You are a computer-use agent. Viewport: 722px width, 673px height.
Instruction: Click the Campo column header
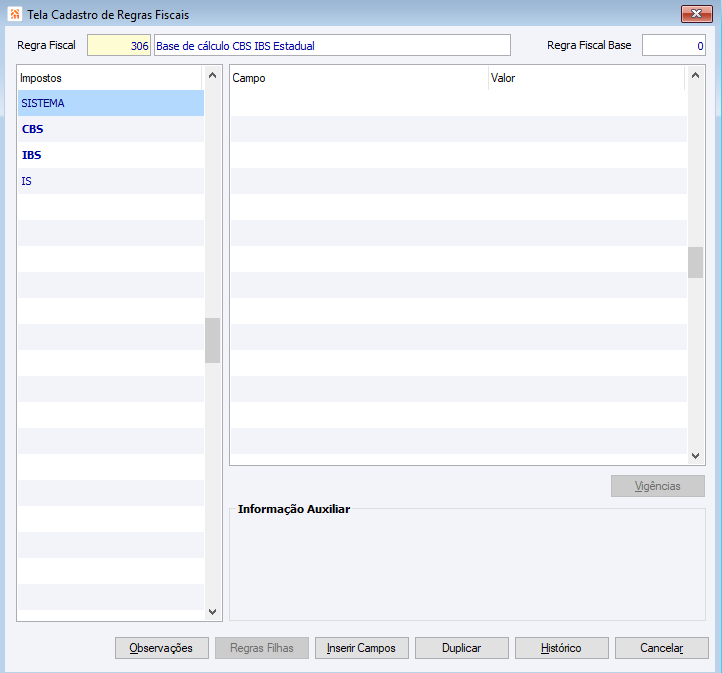click(x=359, y=78)
